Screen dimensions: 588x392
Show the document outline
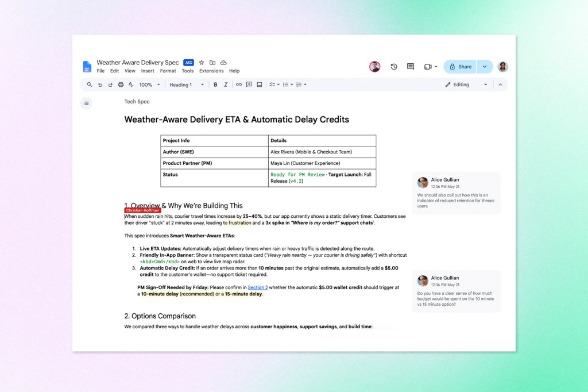click(x=86, y=103)
